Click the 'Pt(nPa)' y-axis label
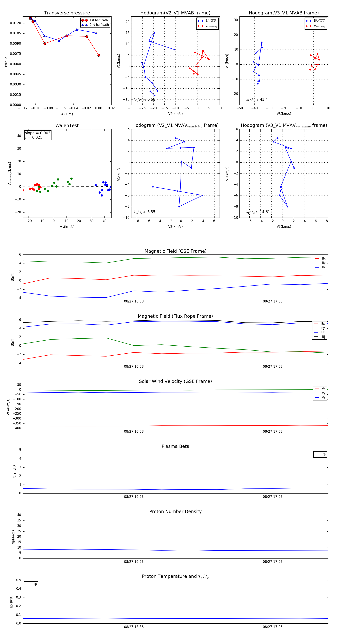Image resolution: width=351 pixels, height=644 pixels. (6, 61)
